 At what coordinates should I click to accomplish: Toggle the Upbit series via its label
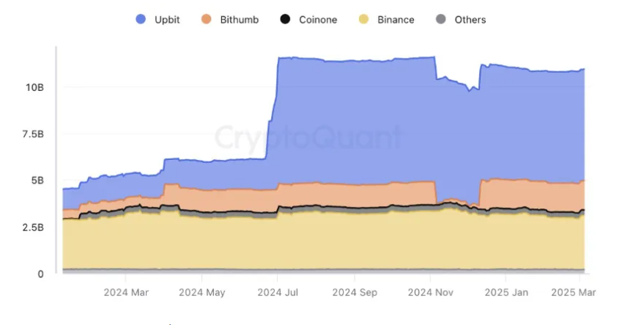click(168, 20)
